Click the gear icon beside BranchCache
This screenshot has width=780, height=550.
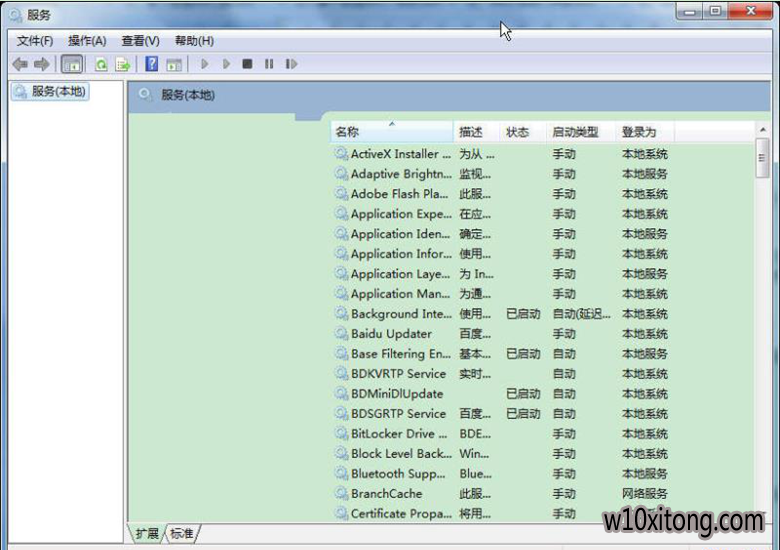(x=341, y=493)
